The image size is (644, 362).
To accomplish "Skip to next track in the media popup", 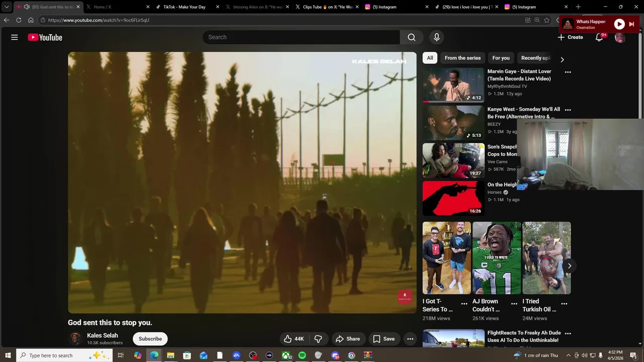I will (x=632, y=24).
